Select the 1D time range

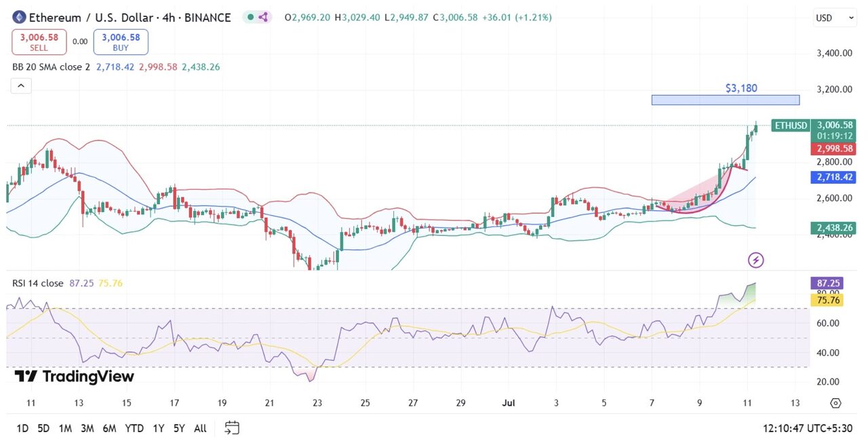point(22,428)
